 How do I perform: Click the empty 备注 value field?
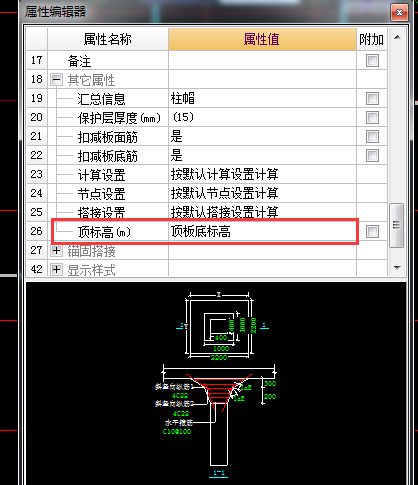pyautogui.click(x=262, y=61)
